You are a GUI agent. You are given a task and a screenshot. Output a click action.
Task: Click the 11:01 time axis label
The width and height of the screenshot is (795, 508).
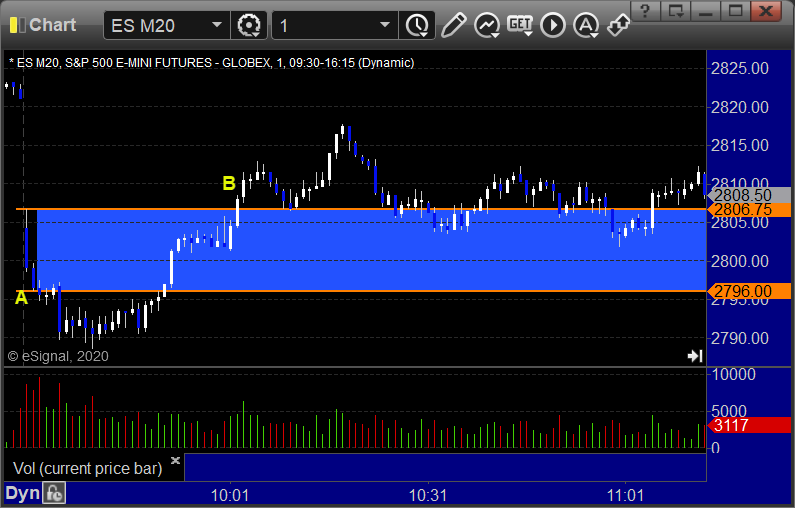[x=626, y=495]
